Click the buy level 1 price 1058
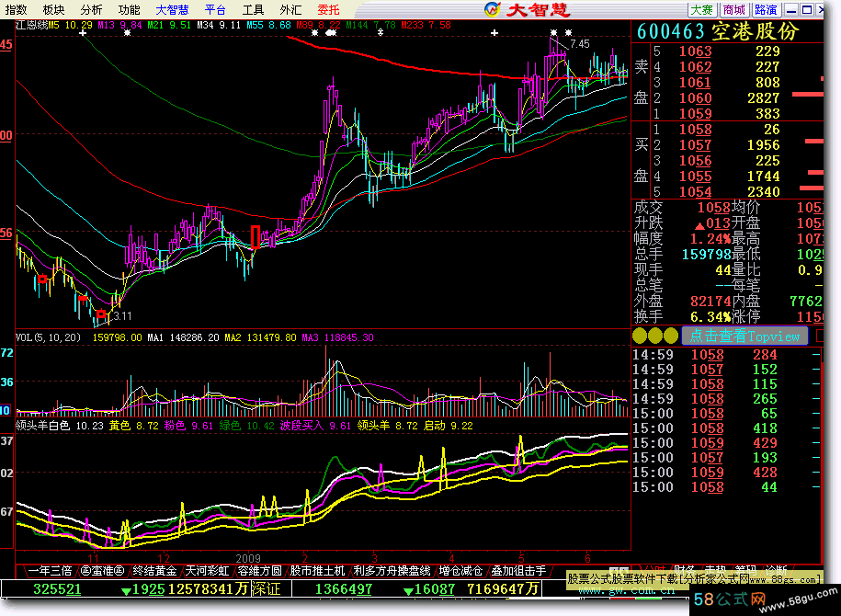Viewport: 841px width, 616px height. pos(695,130)
